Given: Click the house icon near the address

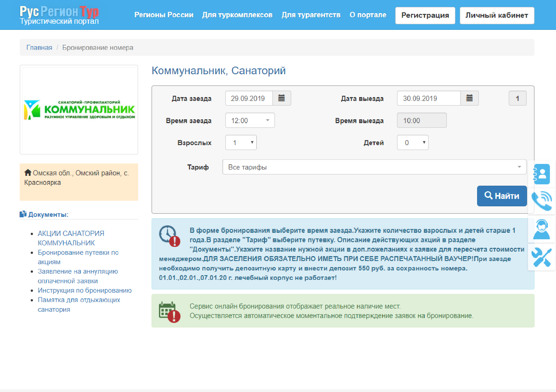Looking at the screenshot, I should (28, 172).
